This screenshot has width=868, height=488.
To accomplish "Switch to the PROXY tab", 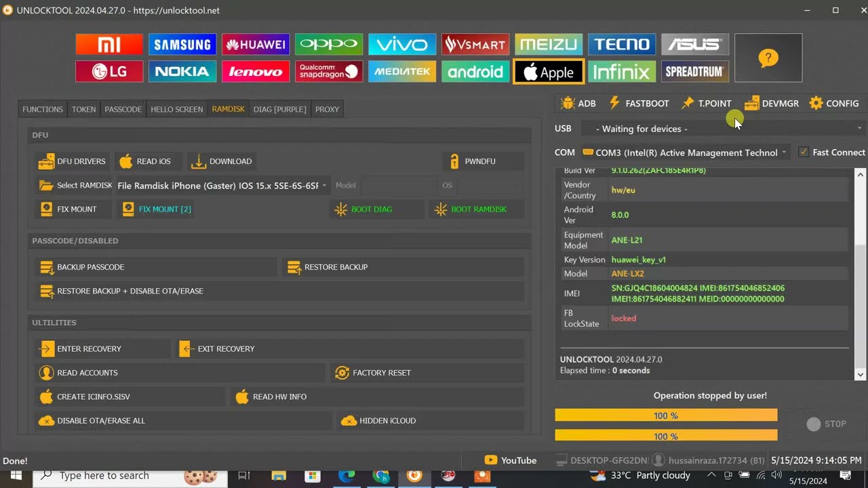I will point(327,109).
